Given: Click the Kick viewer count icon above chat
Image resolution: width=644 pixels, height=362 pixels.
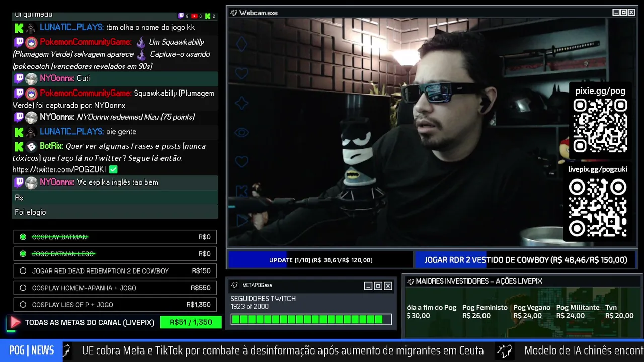Looking at the screenshot, I should click(x=208, y=16).
